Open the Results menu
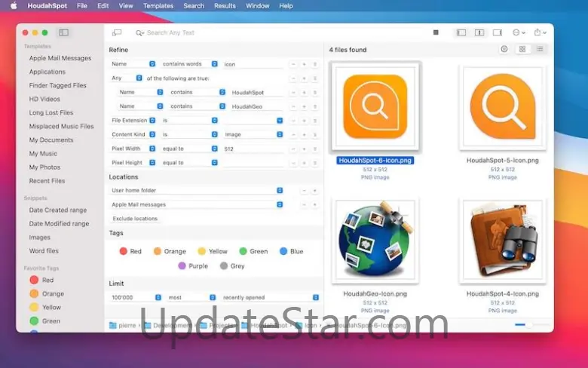 pyautogui.click(x=225, y=5)
